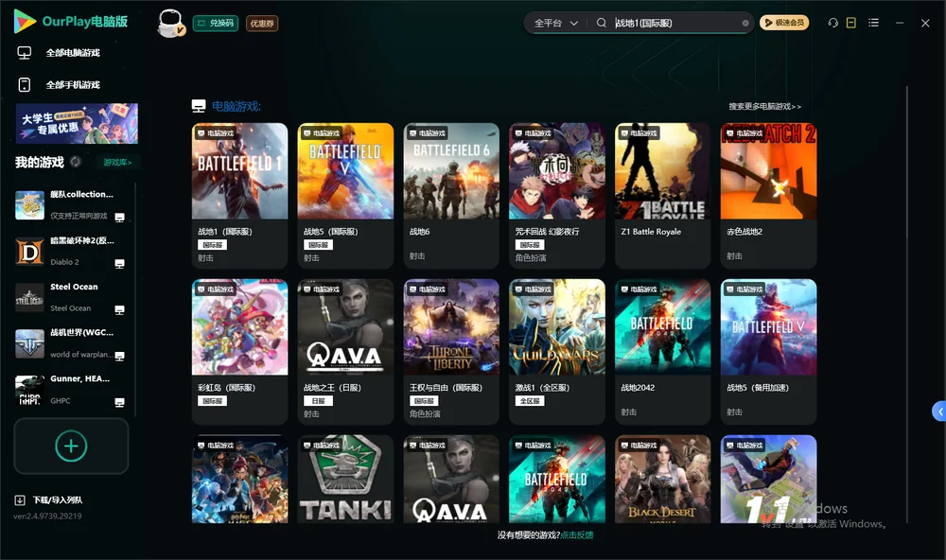Click 全区服 tag under 激战1
The height and width of the screenshot is (560, 946).
tap(529, 401)
